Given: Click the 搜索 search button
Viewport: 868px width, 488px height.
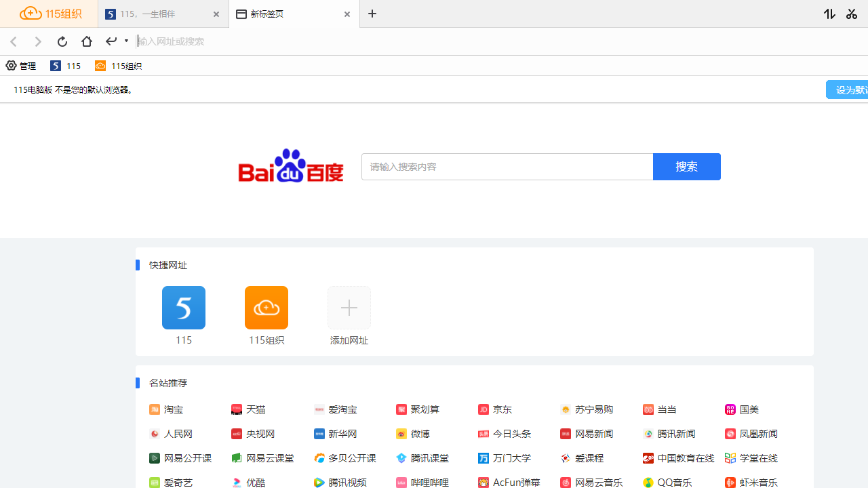Looking at the screenshot, I should click(686, 166).
